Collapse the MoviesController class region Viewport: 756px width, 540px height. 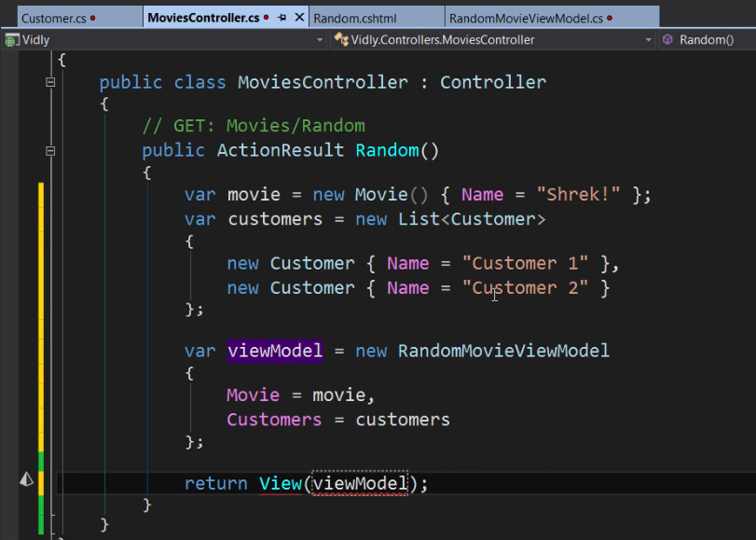point(50,82)
